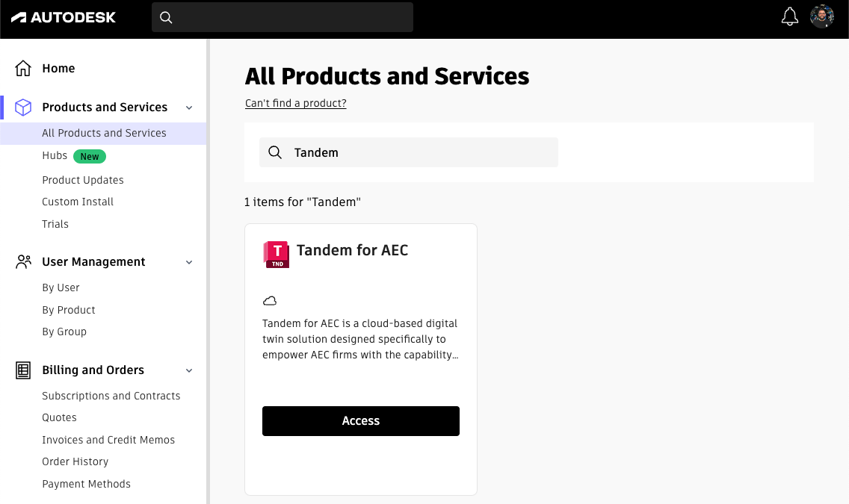
Task: Click the Autodesk logo
Action: pos(63,16)
